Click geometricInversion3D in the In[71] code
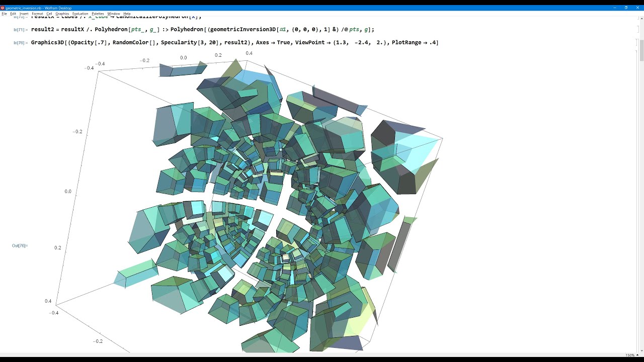This screenshot has height=362, width=644. coord(244,29)
